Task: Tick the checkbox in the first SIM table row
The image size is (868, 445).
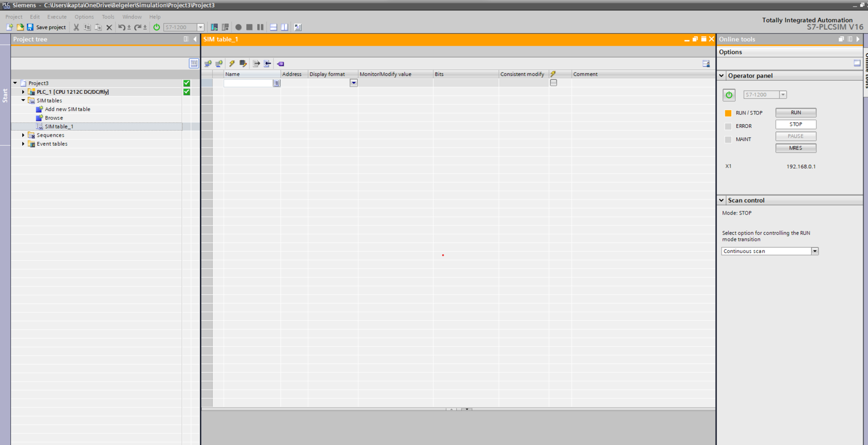Action: 553,83
